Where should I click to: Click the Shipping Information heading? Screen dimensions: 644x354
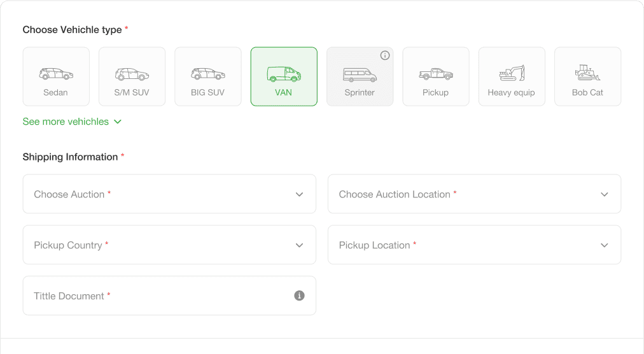[x=70, y=157]
